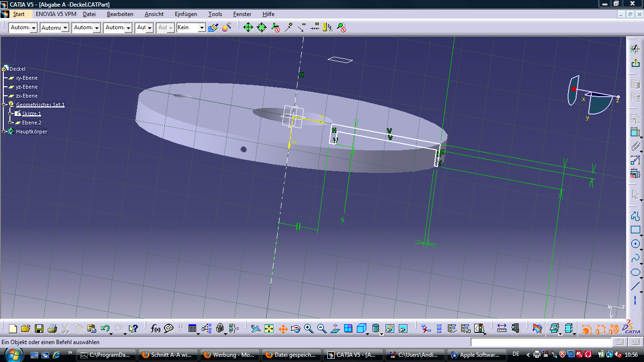Open the Tools menu

pyautogui.click(x=215, y=14)
